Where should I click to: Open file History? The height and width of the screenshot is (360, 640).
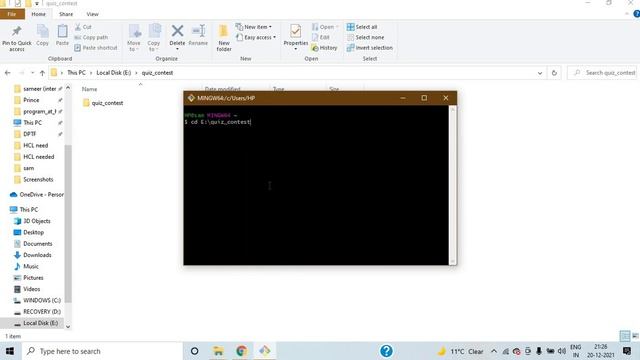tap(324, 48)
